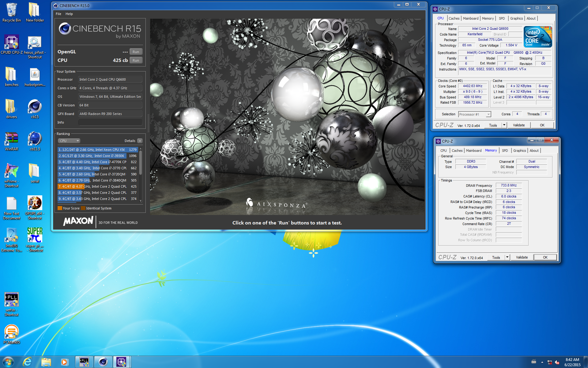Image resolution: width=588 pixels, height=368 pixels.
Task: Show hidden system tray icons
Action: [x=542, y=362]
